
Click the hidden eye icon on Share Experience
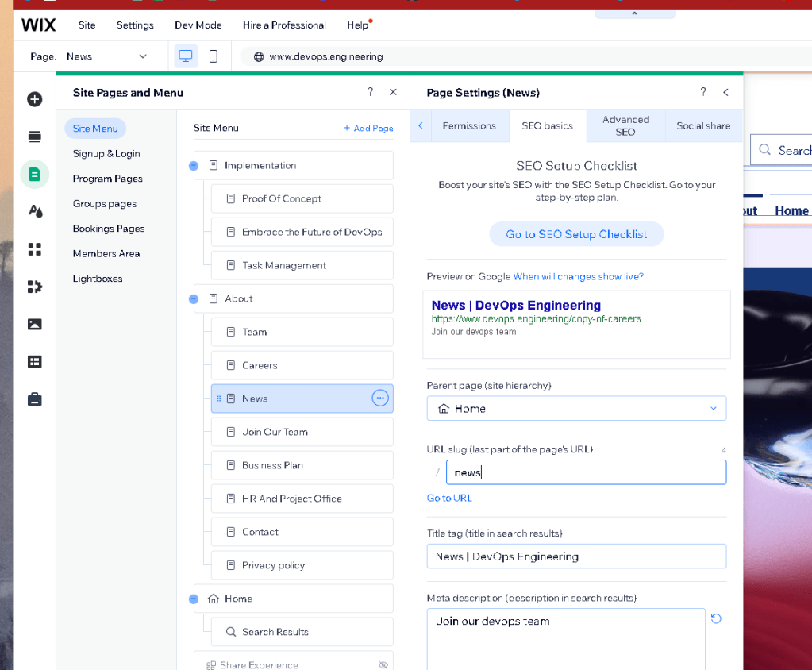point(383,664)
